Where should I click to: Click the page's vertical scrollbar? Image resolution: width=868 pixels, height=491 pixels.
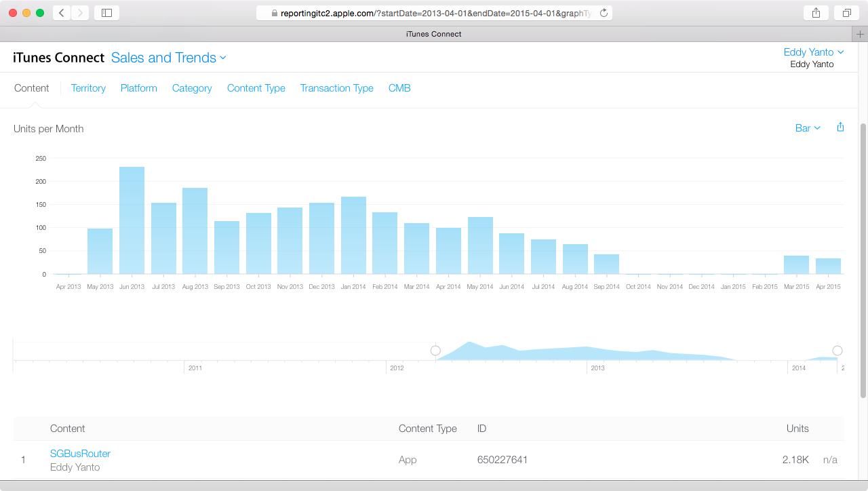(863, 260)
